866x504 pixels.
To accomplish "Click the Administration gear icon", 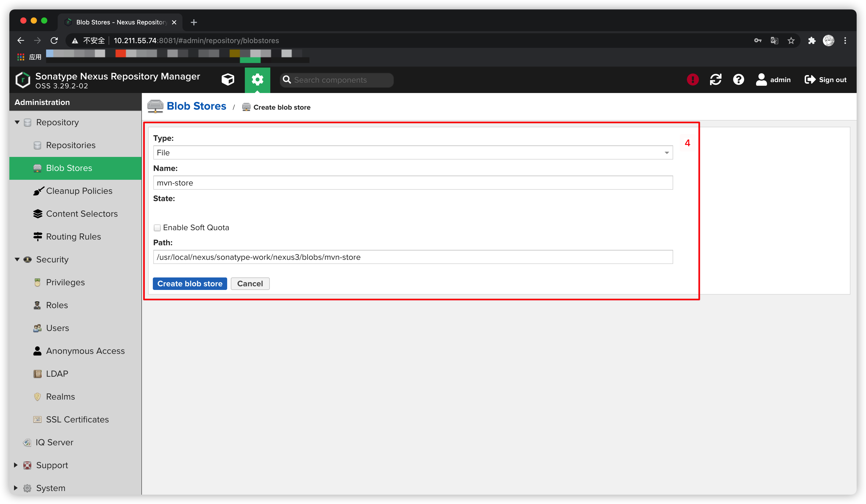I will click(x=257, y=80).
